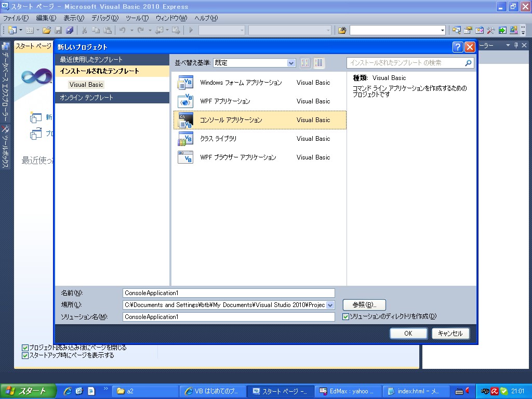Select クラス ライブラリ template

(x=260, y=138)
